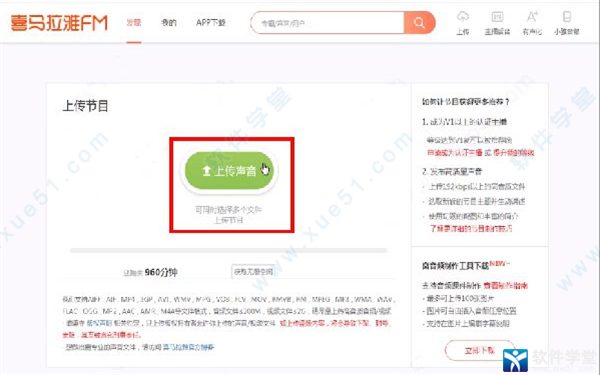Open the blue official assistant link at bottom

(x=188, y=347)
